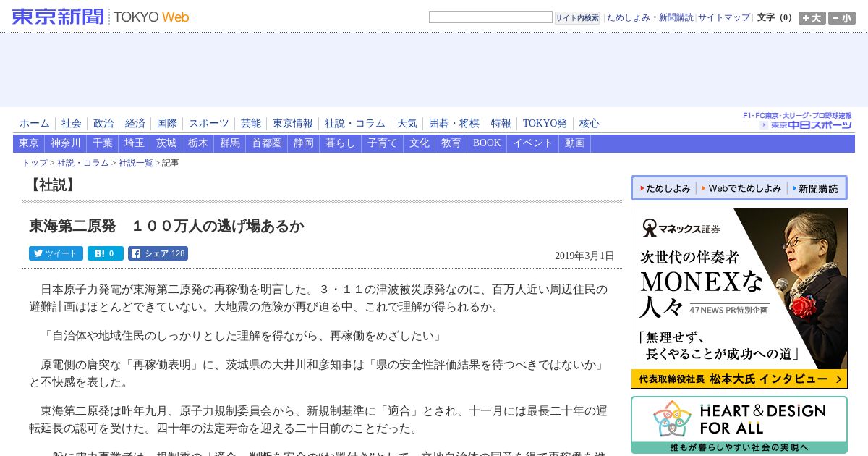Open the HEART & DESIGN FOR ALL banner
The image size is (868, 456).
pyautogui.click(x=739, y=425)
